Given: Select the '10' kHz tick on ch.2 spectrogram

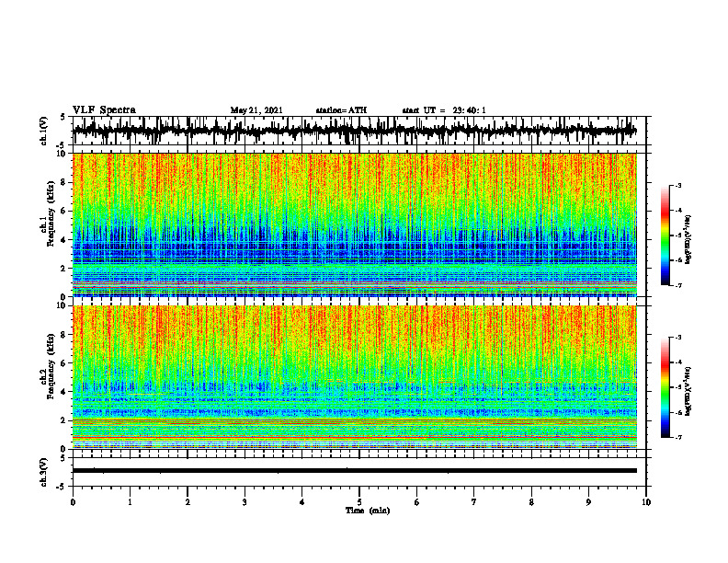Looking at the screenshot, I should [x=63, y=305].
